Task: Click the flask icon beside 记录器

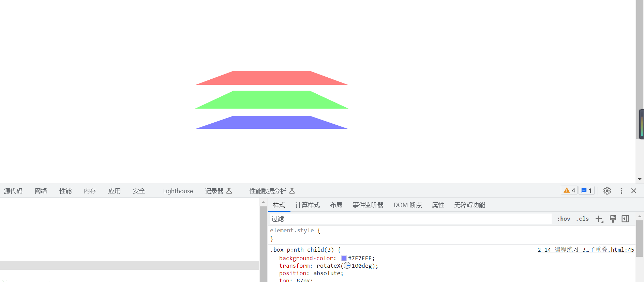Action: coord(229,191)
